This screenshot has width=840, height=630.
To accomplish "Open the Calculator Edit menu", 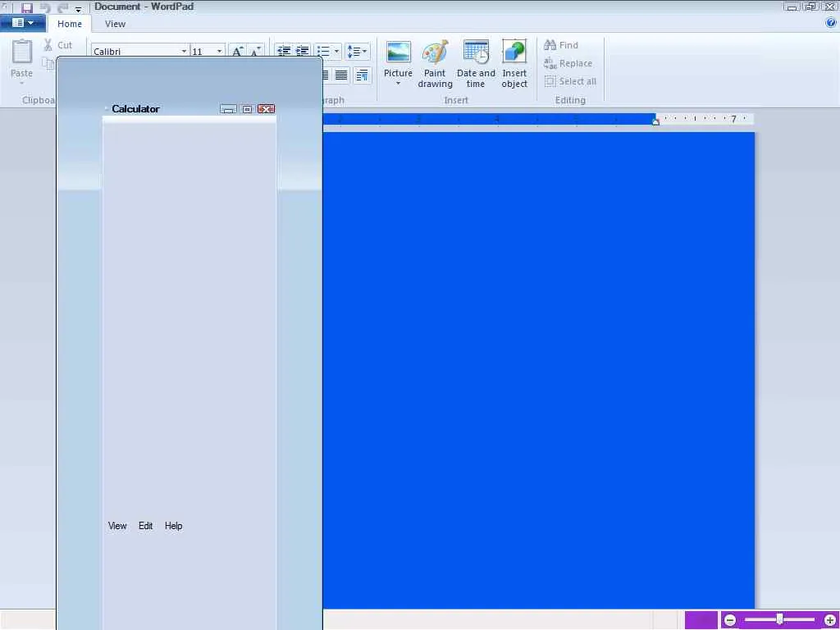I will pos(146,526).
